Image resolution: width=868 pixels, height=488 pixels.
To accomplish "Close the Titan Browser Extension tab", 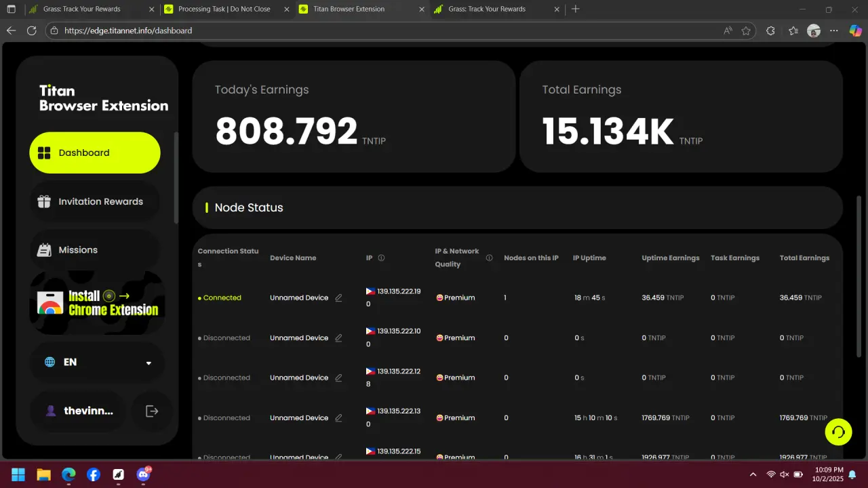I will pyautogui.click(x=422, y=9).
